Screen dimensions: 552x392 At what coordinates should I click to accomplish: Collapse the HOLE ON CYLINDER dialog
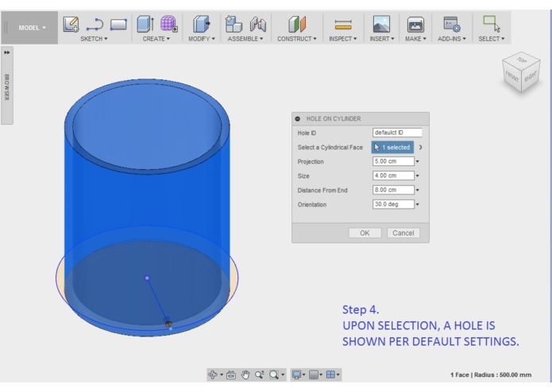tap(298, 119)
